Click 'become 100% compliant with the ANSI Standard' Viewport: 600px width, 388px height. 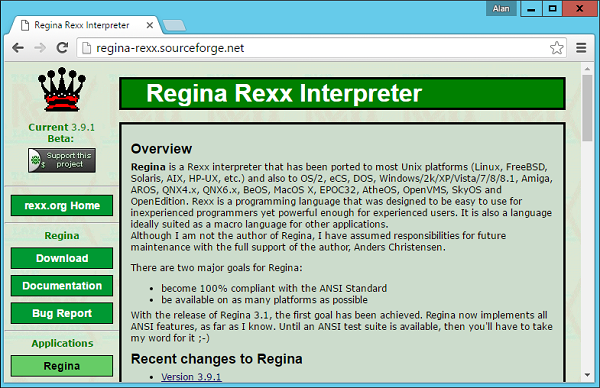coord(274,288)
